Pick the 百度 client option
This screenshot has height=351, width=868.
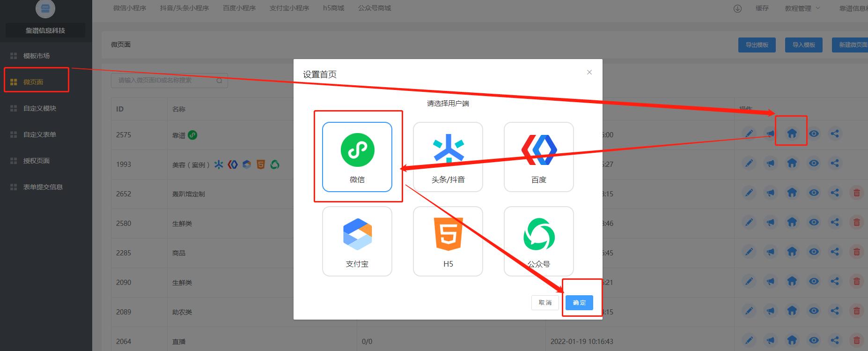[539, 157]
